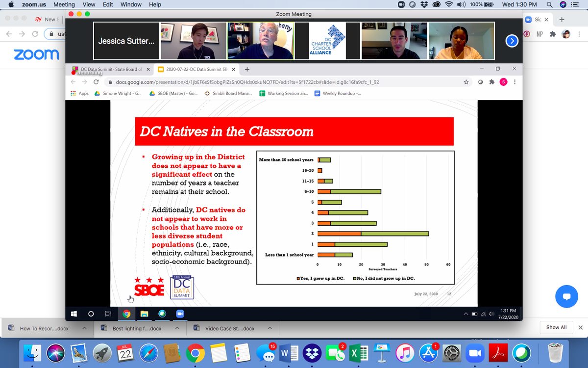Open zoom.us application menu

tap(34, 4)
